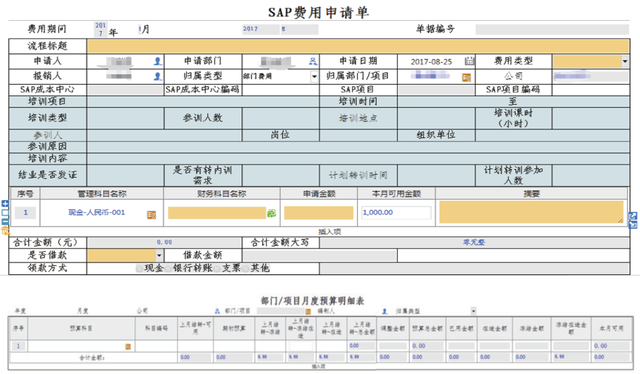Click the 本月可用 column header in budget table

click(611, 328)
